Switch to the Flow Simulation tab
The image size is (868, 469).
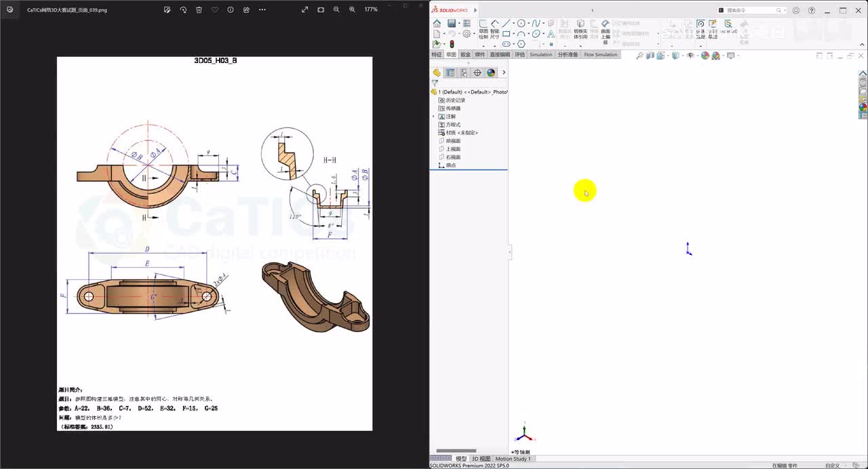click(x=601, y=54)
